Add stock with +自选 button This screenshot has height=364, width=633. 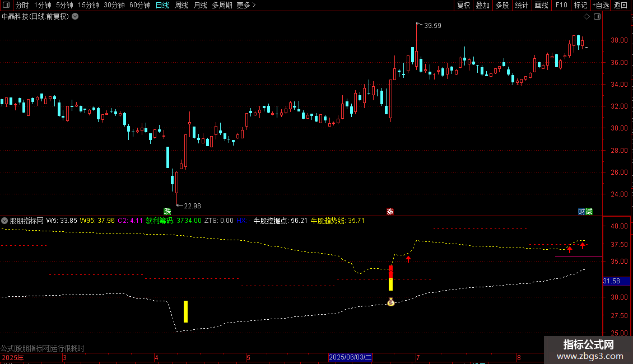pyautogui.click(x=601, y=5)
